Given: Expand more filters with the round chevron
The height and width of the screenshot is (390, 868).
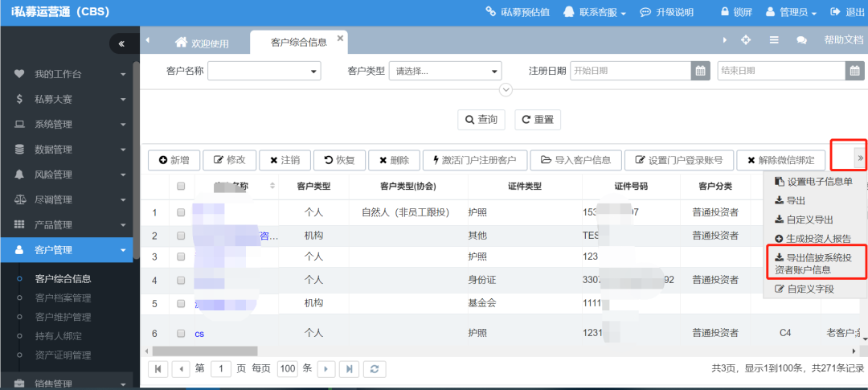Looking at the screenshot, I should point(506,89).
